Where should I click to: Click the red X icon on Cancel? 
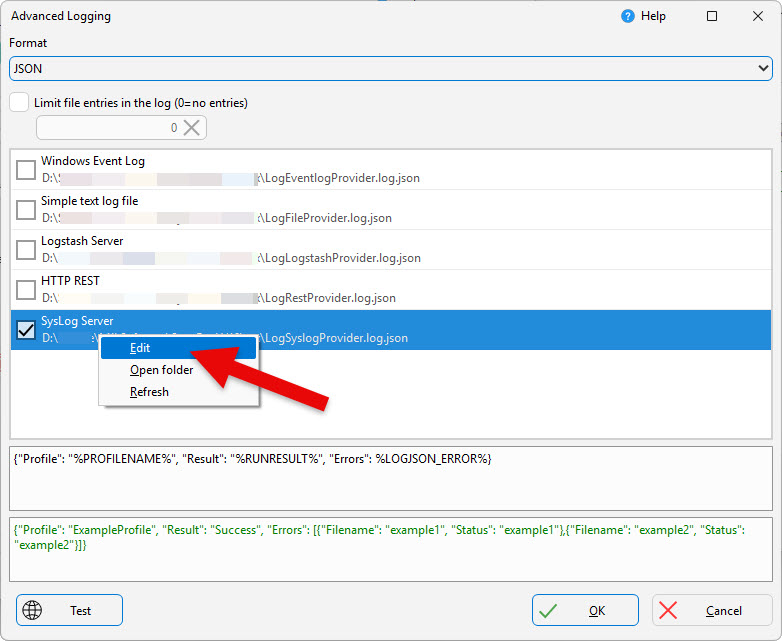(668, 610)
